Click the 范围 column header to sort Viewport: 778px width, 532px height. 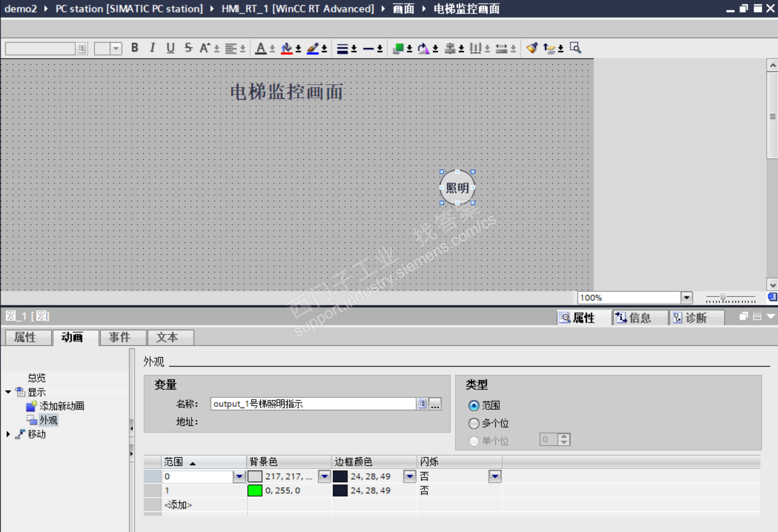[205, 462]
